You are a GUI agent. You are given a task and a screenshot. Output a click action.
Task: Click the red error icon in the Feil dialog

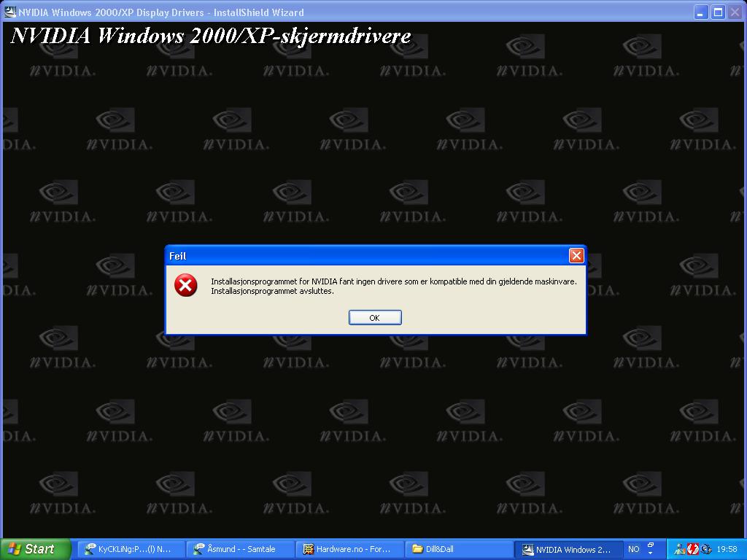185,285
